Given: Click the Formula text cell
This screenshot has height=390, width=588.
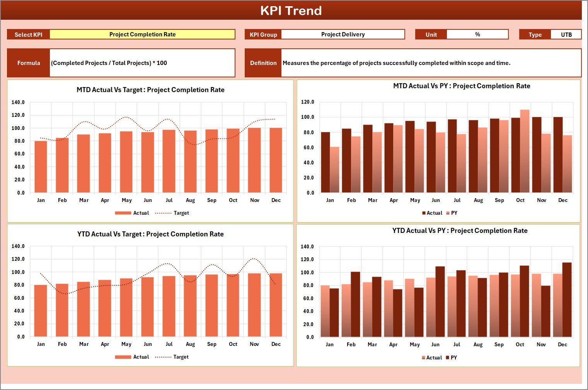Looking at the screenshot, I should click(x=142, y=63).
